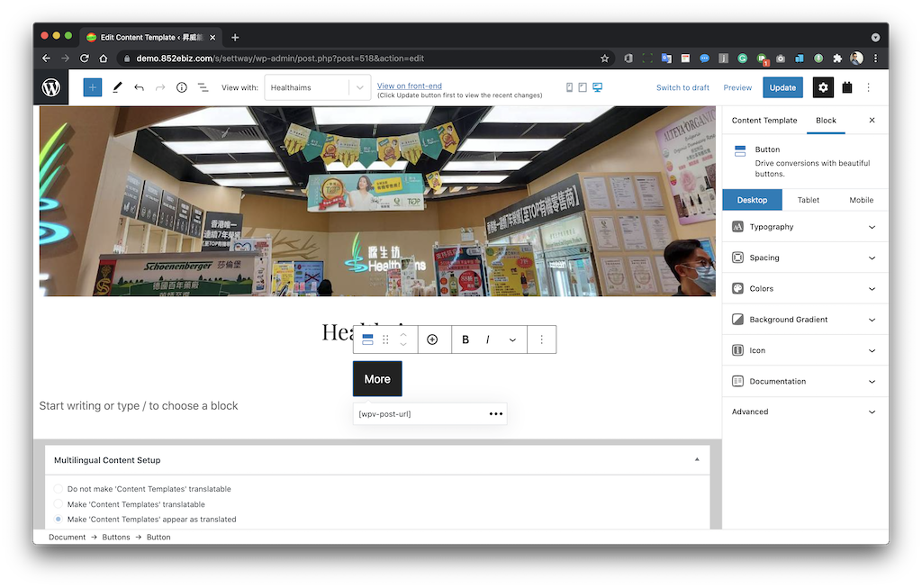Open the browser extensions puzzle icon
Image resolution: width=922 pixels, height=588 pixels.
point(837,59)
